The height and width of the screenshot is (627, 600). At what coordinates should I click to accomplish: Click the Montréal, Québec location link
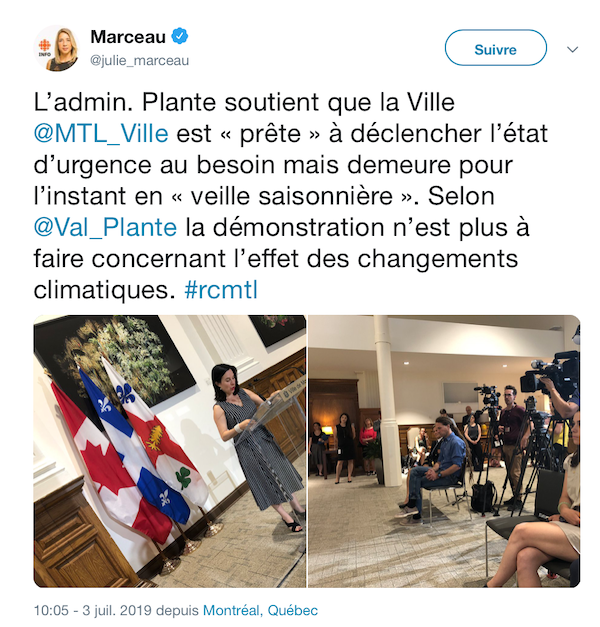click(x=260, y=610)
